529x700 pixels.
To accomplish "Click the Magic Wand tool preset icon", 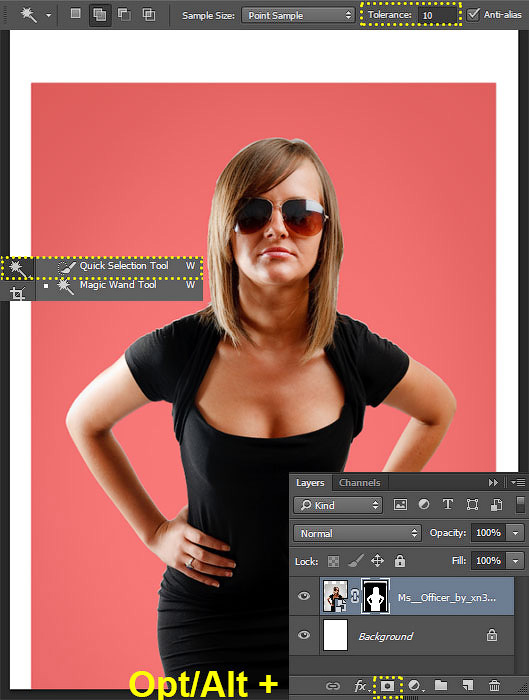I will coord(29,15).
